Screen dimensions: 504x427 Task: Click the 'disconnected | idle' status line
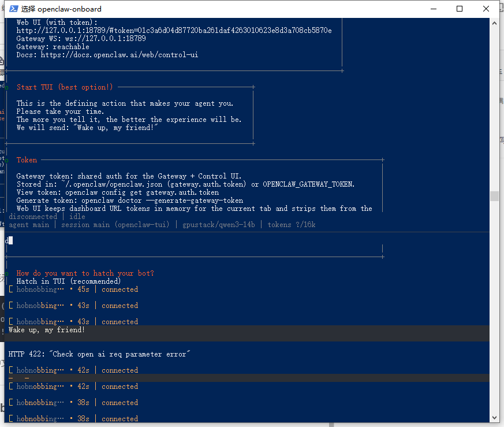pos(47,217)
